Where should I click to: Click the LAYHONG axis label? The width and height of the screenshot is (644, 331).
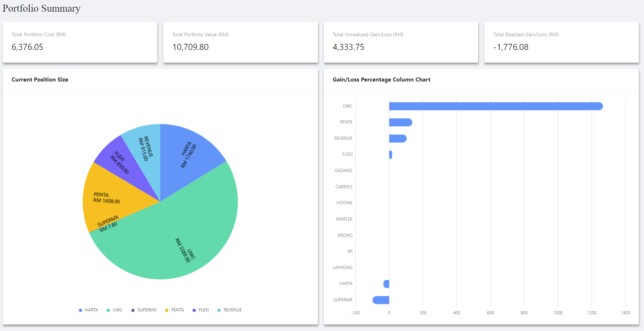click(x=343, y=268)
